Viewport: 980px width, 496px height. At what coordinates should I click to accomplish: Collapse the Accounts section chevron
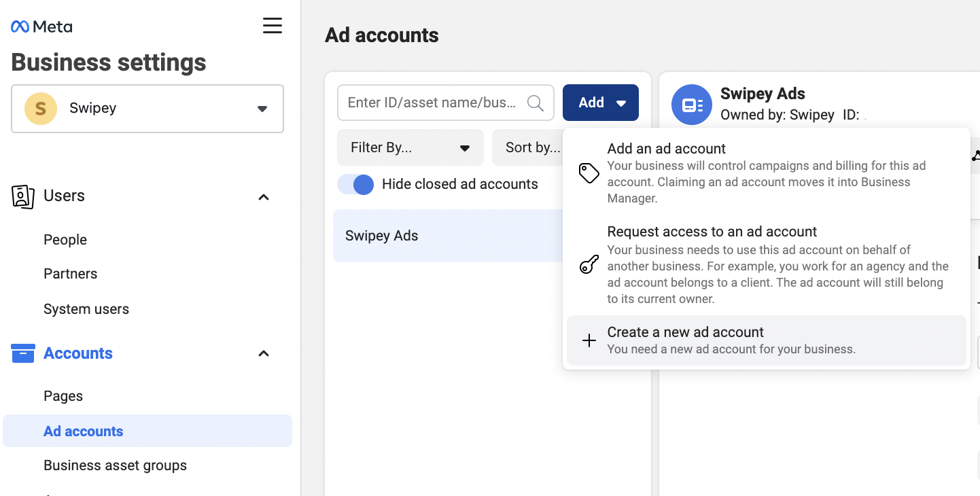coord(264,353)
